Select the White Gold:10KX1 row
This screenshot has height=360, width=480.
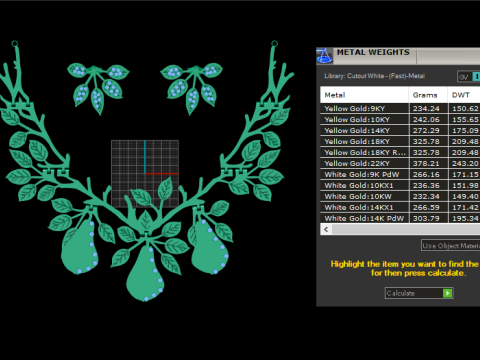(x=400, y=185)
